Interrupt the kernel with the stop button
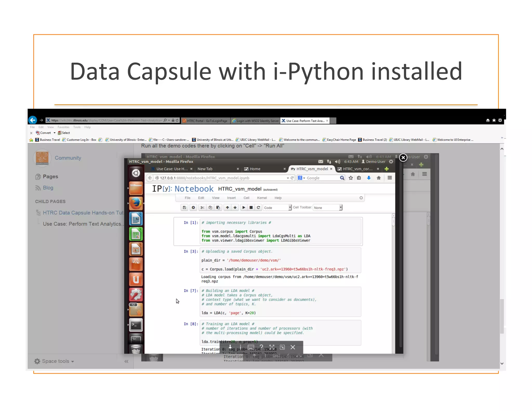Image resolution: width=532 pixels, height=411 pixels. pyautogui.click(x=251, y=208)
